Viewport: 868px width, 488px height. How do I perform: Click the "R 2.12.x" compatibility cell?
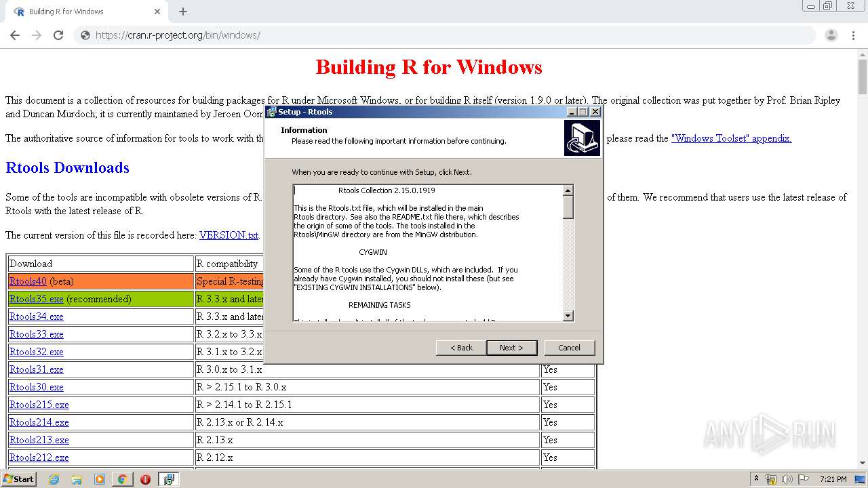coord(367,457)
